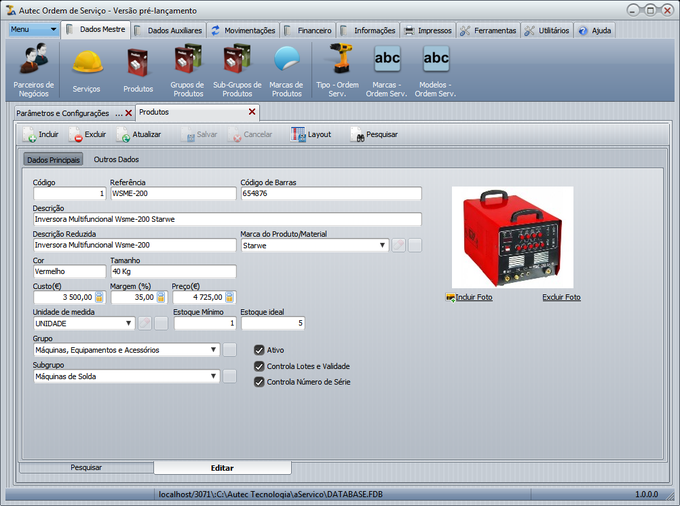Switch to Dados Mestre ribbon tab

pyautogui.click(x=96, y=29)
